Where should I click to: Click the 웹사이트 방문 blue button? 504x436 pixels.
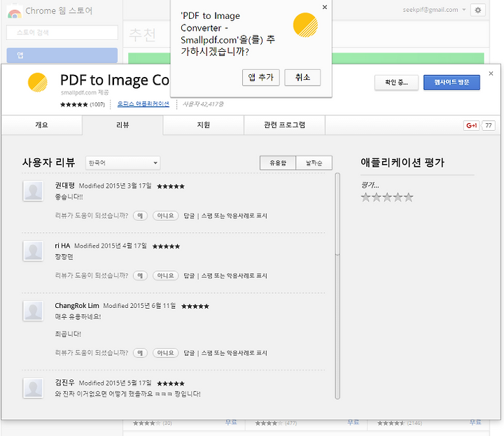click(451, 83)
